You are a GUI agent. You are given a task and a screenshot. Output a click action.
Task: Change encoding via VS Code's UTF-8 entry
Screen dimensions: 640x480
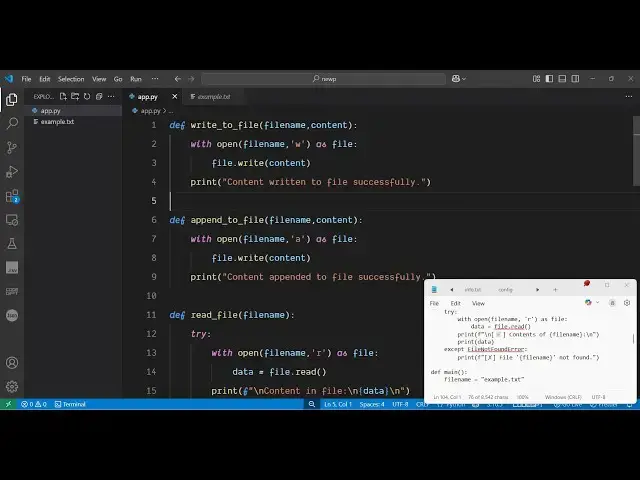tap(400, 404)
